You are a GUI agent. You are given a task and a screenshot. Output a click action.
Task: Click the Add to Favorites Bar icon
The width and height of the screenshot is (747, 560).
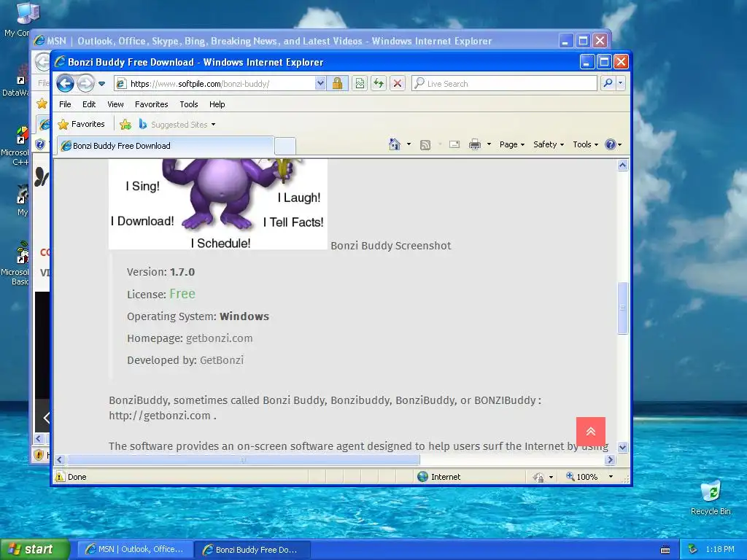125,124
